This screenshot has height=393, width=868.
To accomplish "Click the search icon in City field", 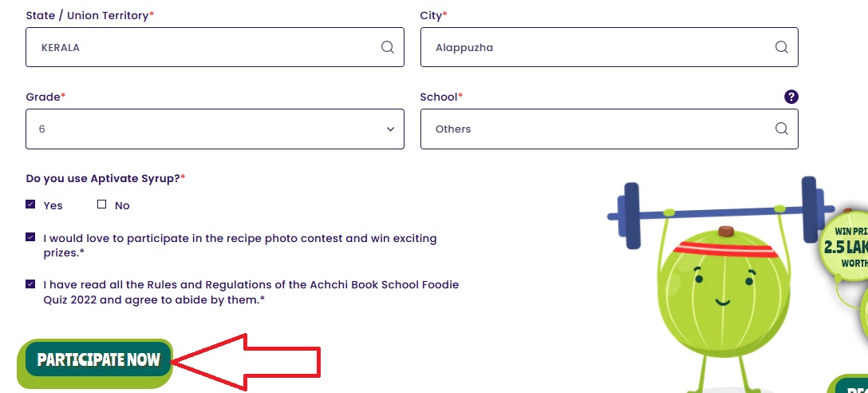I will tap(781, 47).
